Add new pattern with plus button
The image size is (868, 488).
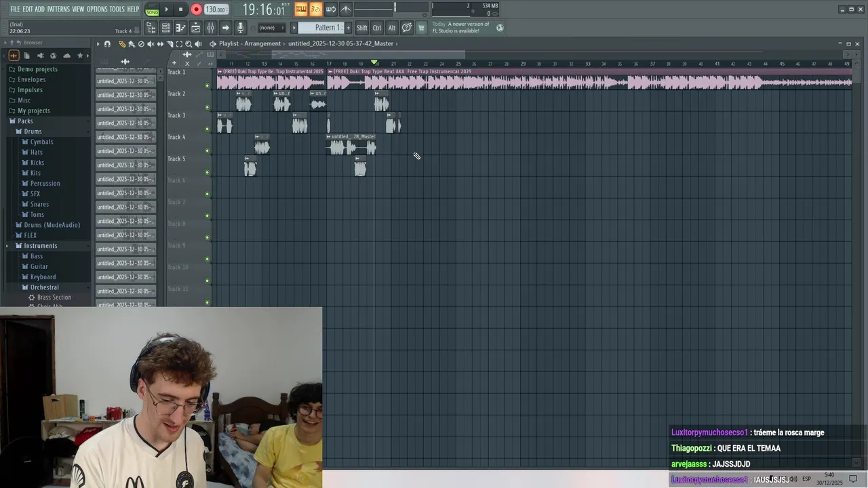click(349, 28)
